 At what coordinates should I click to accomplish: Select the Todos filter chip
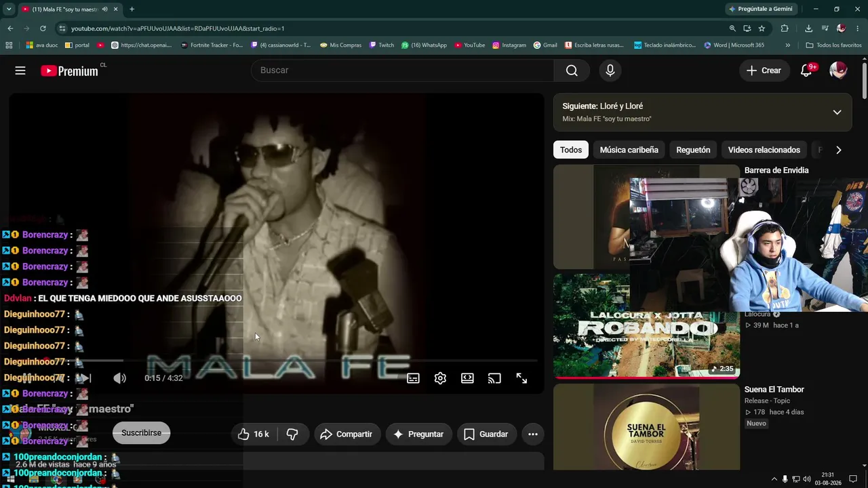pyautogui.click(x=571, y=150)
